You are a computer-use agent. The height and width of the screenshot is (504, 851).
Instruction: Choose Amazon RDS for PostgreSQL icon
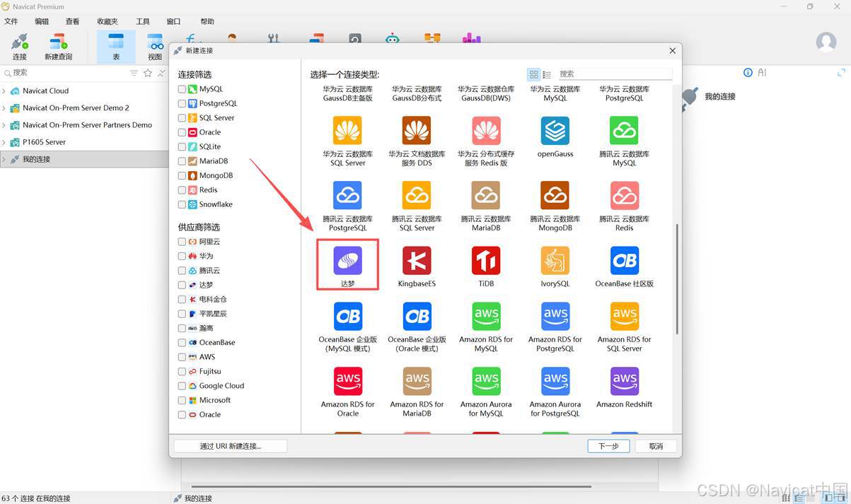click(555, 317)
